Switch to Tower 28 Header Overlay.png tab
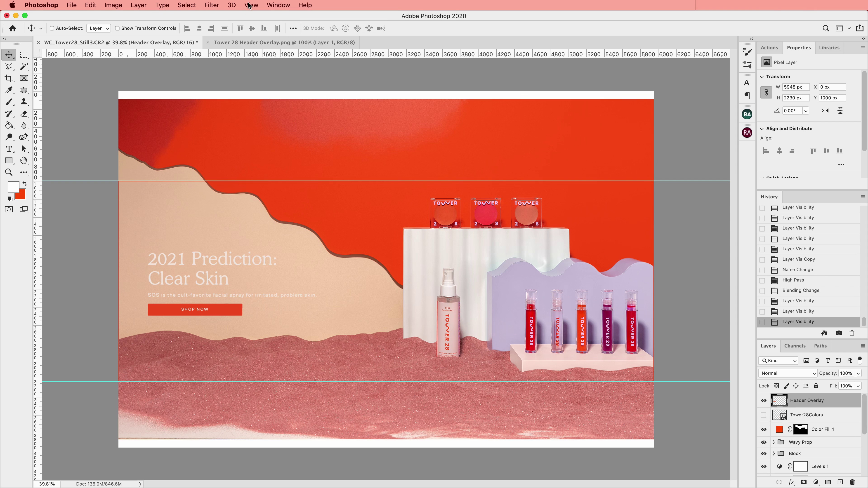Viewport: 868px width, 488px height. point(284,42)
